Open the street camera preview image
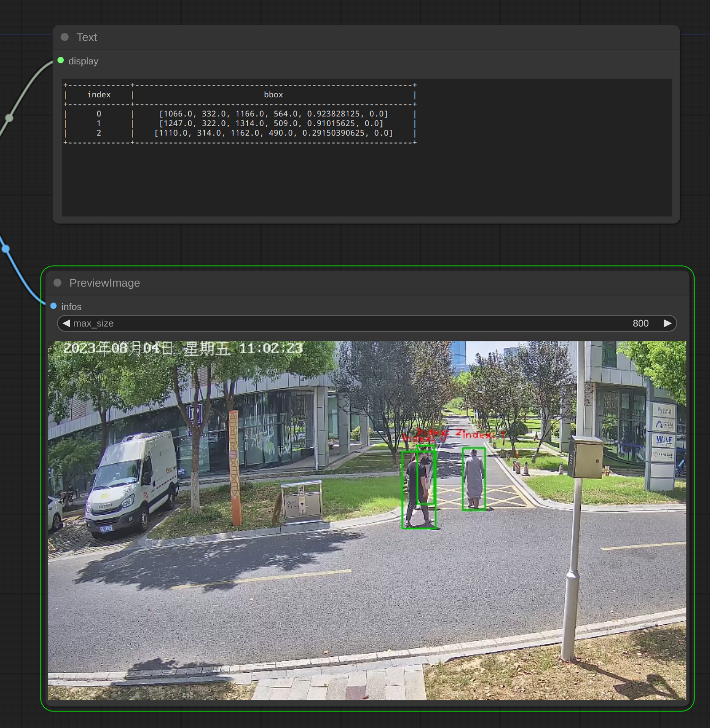 [x=367, y=520]
